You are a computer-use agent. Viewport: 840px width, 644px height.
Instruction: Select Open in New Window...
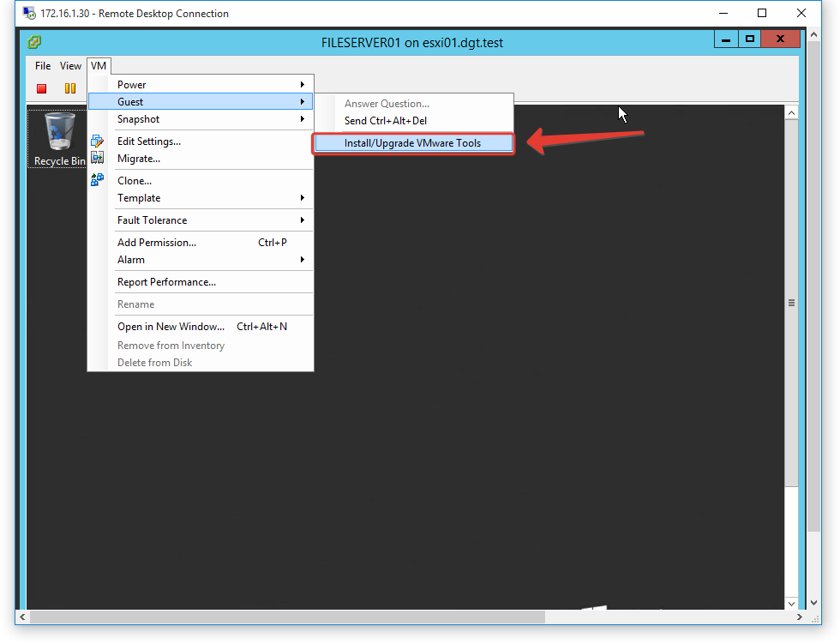[201, 327]
